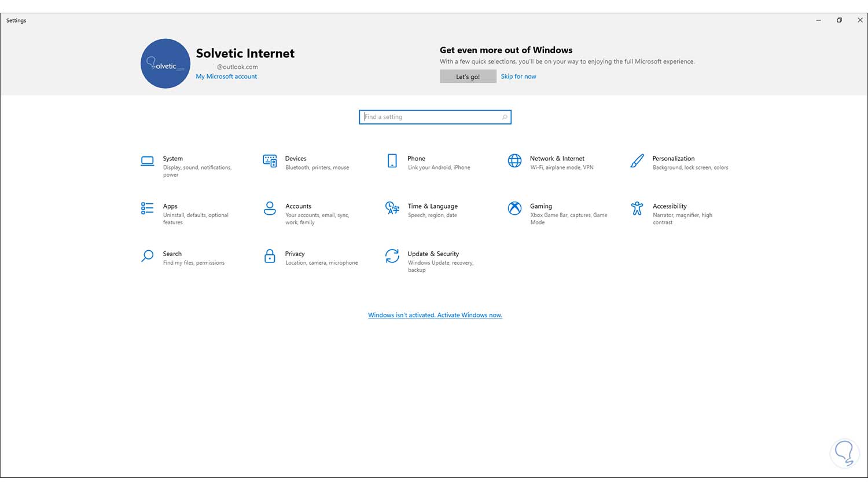The height and width of the screenshot is (490, 868).
Task: Open the Gaming Xbox icon
Action: pos(514,209)
